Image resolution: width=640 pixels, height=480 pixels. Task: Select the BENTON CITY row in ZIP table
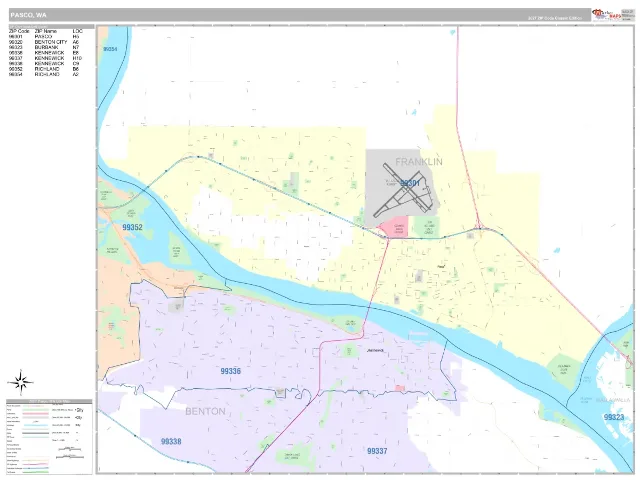coord(45,42)
